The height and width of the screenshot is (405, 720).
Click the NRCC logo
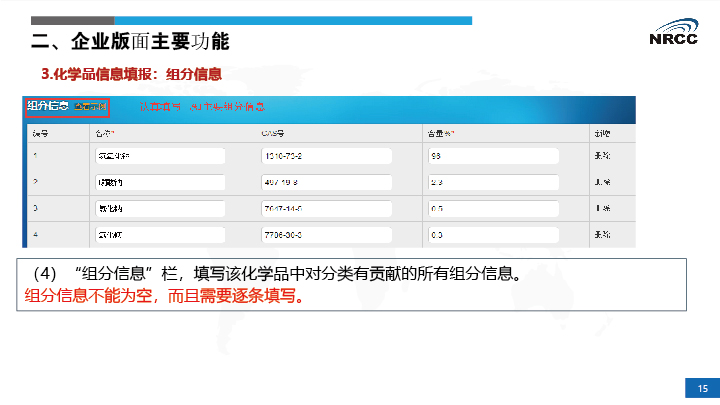(674, 34)
